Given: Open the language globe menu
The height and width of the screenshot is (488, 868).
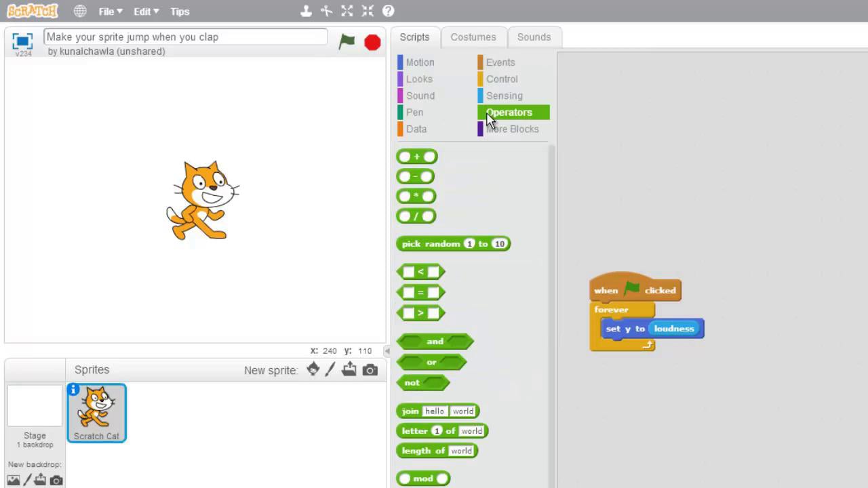Looking at the screenshot, I should 80,11.
